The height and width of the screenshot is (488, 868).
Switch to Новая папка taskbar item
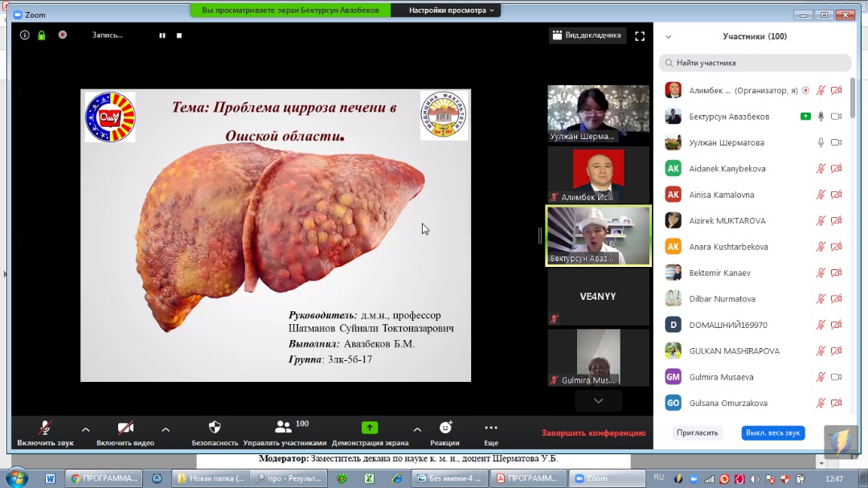tap(211, 478)
